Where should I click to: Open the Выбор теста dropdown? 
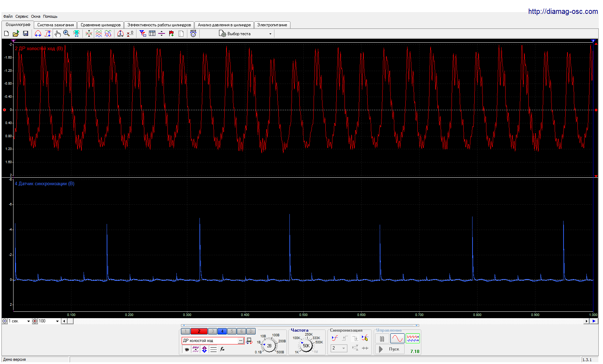coord(245,34)
